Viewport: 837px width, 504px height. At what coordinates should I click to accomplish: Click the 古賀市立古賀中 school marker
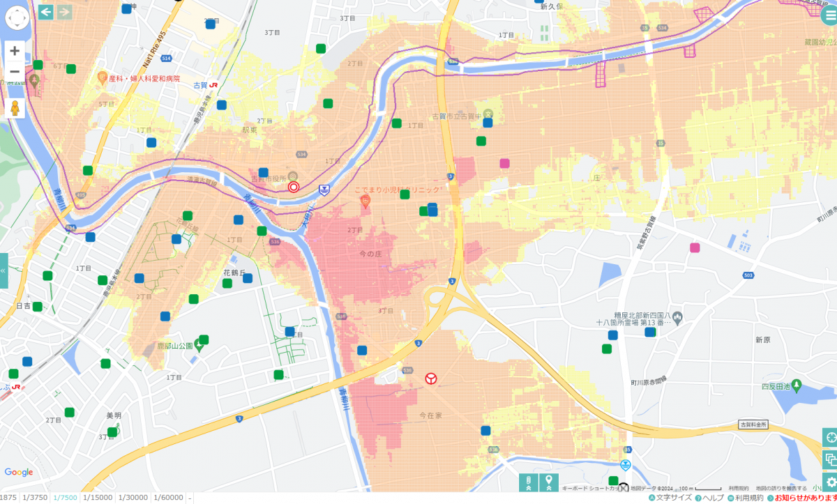(488, 114)
